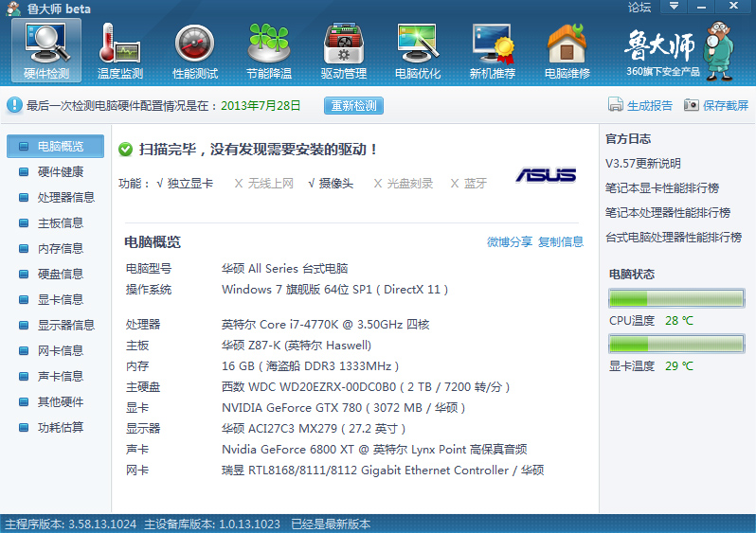
Task: Click the 蓝牙 feature indicator
Action: [469, 183]
